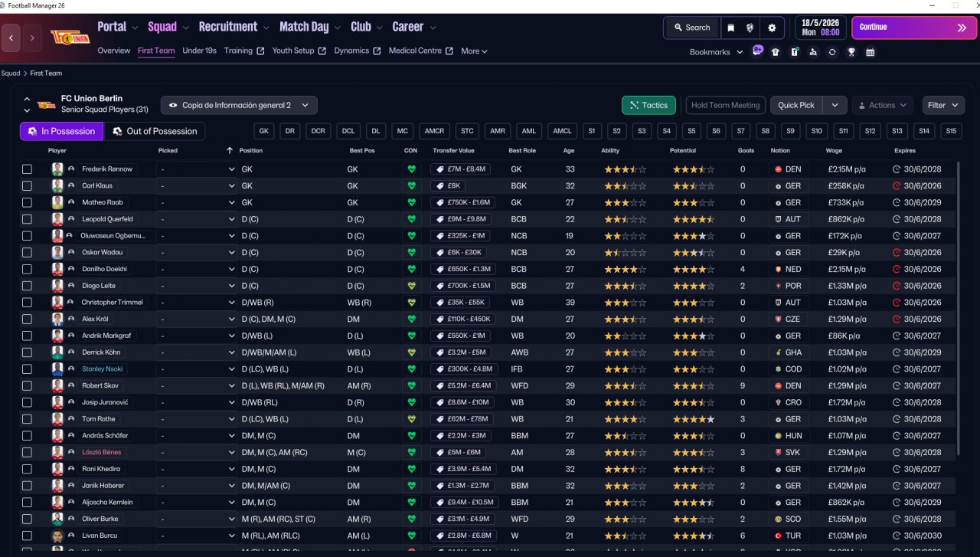Viewport: 980px width, 557px height.
Task: Open the Copia de Información general 2 view dropdown
Action: (239, 105)
